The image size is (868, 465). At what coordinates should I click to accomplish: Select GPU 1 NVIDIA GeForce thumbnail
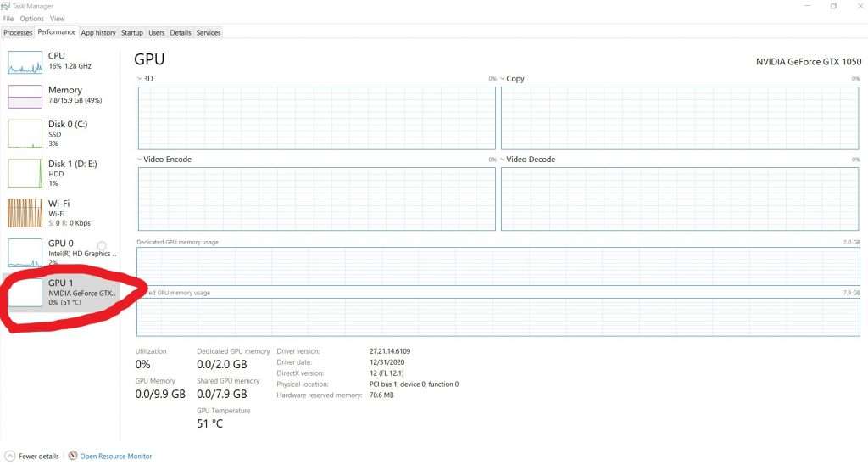tap(25, 292)
